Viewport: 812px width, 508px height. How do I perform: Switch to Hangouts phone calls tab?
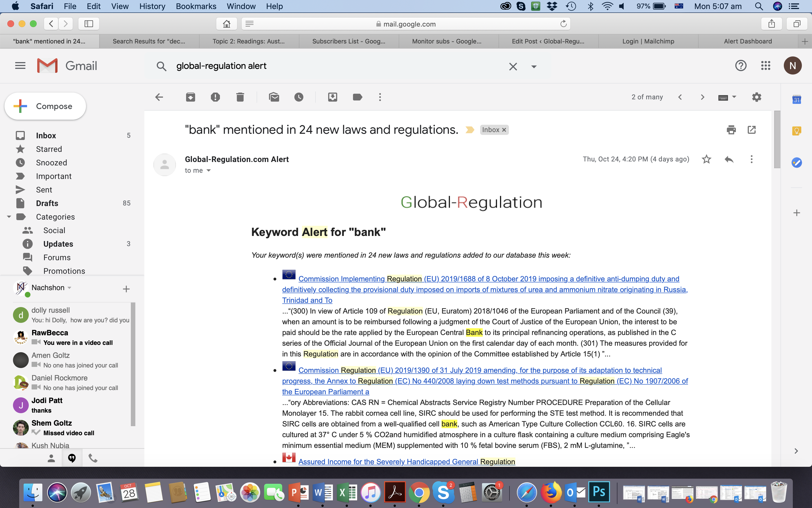tap(93, 458)
